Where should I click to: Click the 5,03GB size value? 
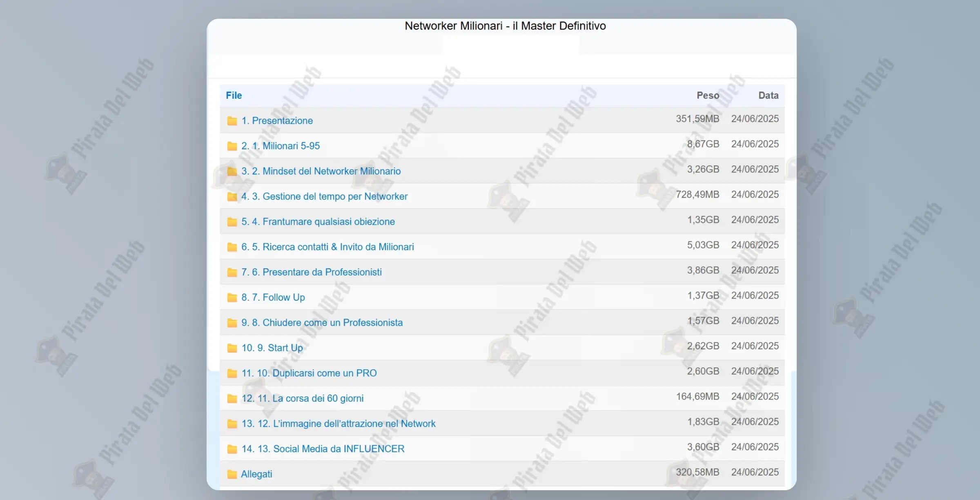coord(703,245)
